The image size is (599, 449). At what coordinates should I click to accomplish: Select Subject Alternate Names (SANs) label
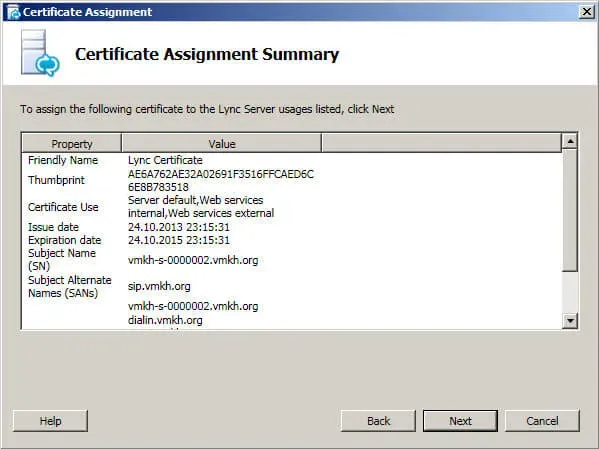70,286
